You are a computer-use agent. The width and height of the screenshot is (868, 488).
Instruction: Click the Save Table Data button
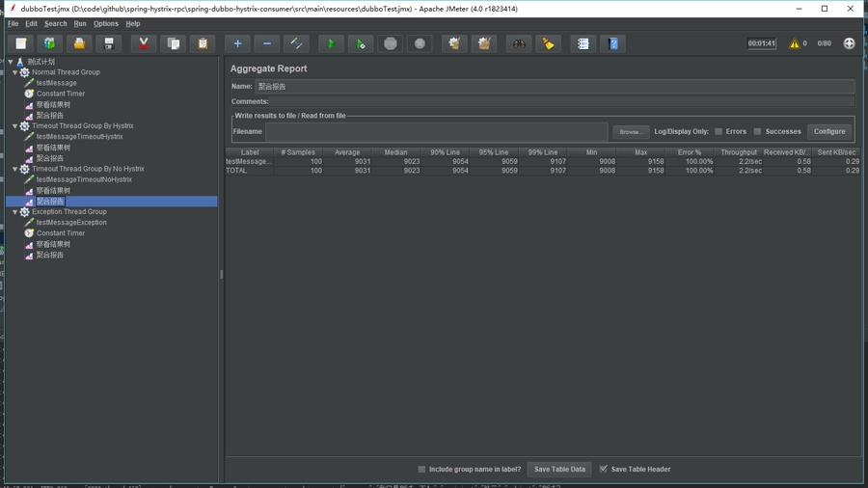(x=559, y=469)
